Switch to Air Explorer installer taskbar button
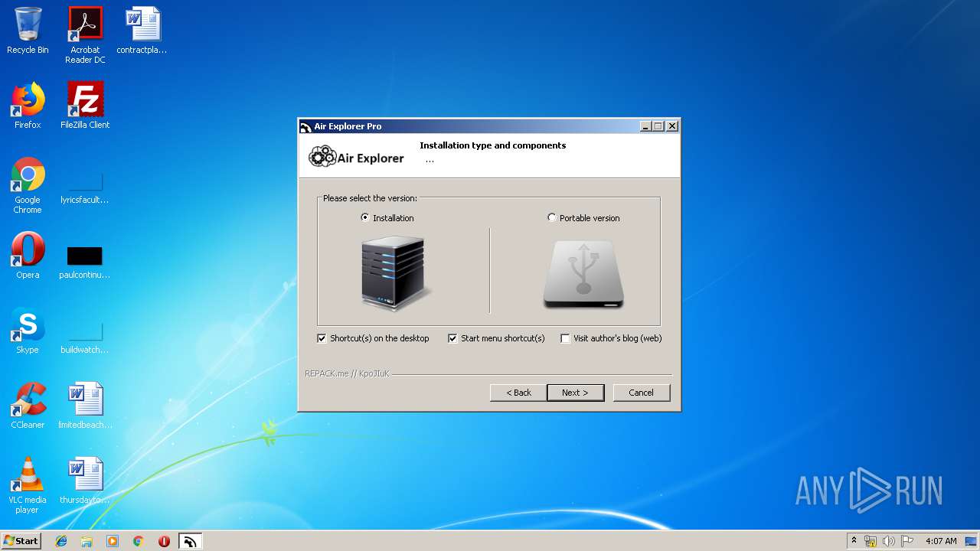The height and width of the screenshot is (551, 980). tap(190, 541)
